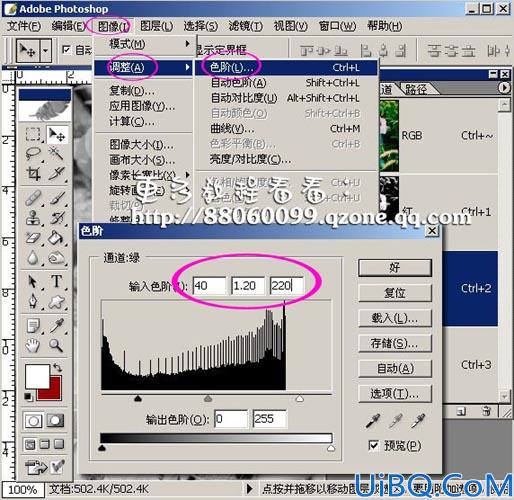This screenshot has width=514, height=500.
Task: Select the Dodge/Sponge tool
Action: pyautogui.click(x=56, y=258)
